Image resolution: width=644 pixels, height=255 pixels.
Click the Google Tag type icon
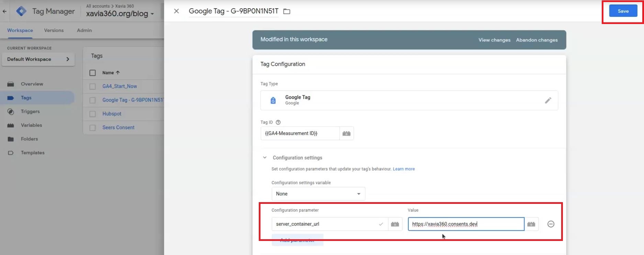[273, 100]
